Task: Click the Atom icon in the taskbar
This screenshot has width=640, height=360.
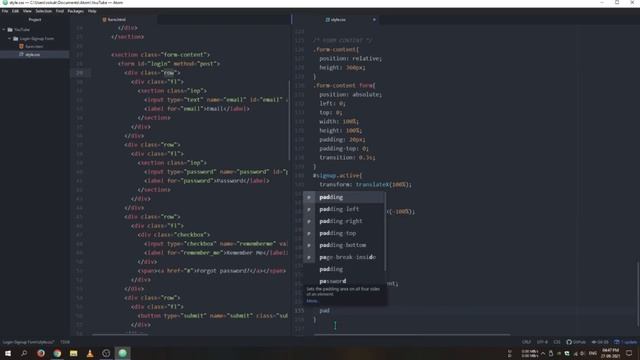Action: coord(122,353)
